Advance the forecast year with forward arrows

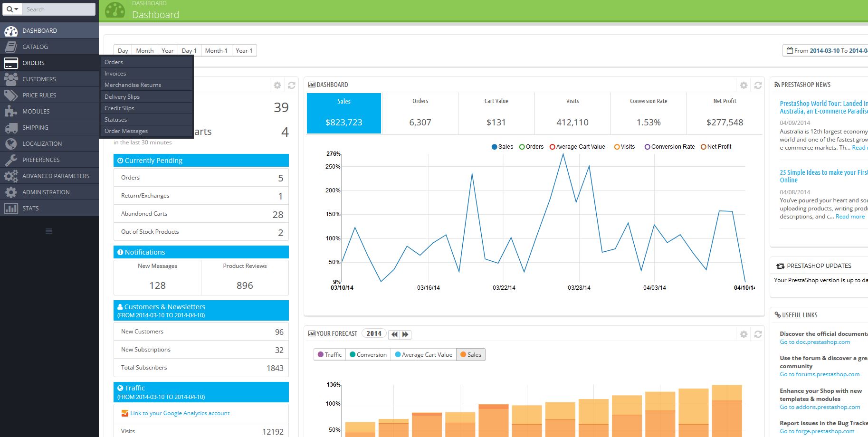(405, 334)
